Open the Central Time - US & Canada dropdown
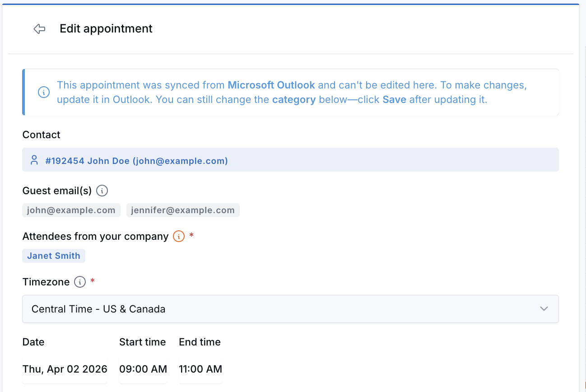Viewport: 586px width, 392px height. (x=290, y=309)
